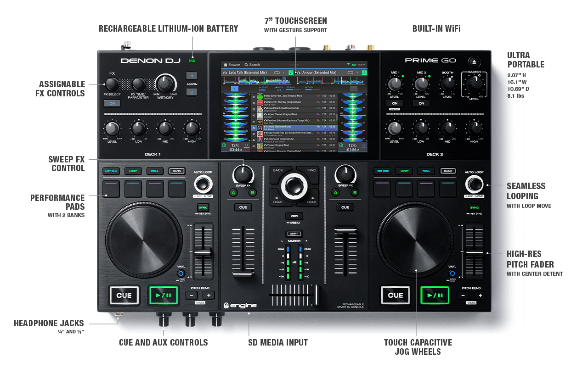Toggle Sweep FX B on channel 2
588x374 pixels.
(355, 193)
